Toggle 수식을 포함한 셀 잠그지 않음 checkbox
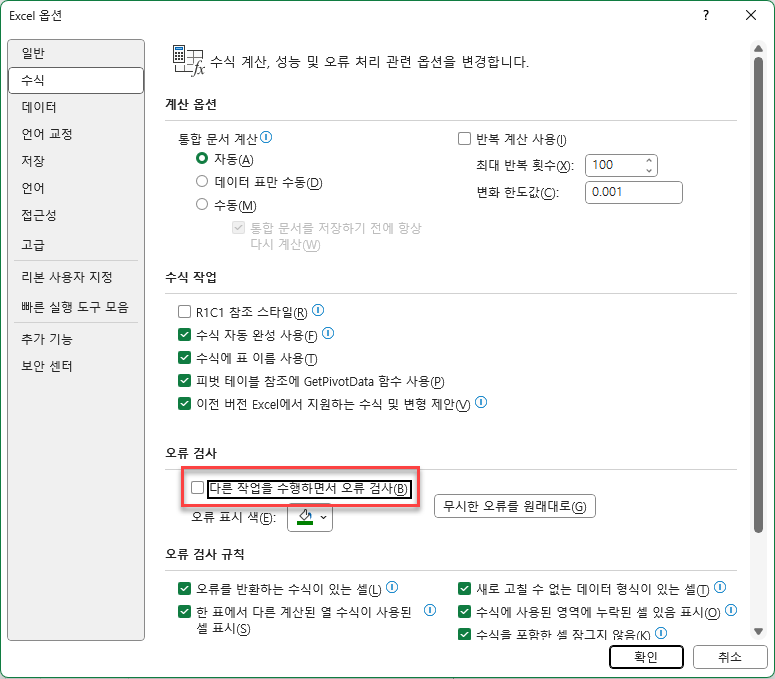 464,634
